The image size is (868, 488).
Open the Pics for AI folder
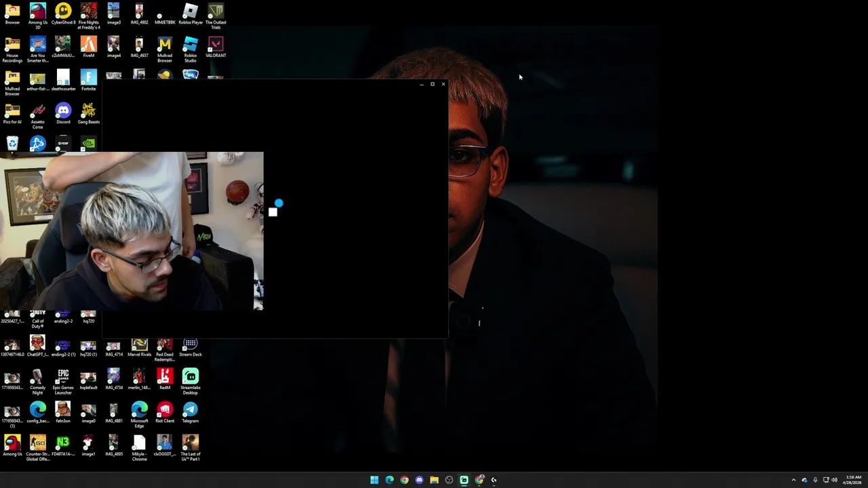coord(12,114)
